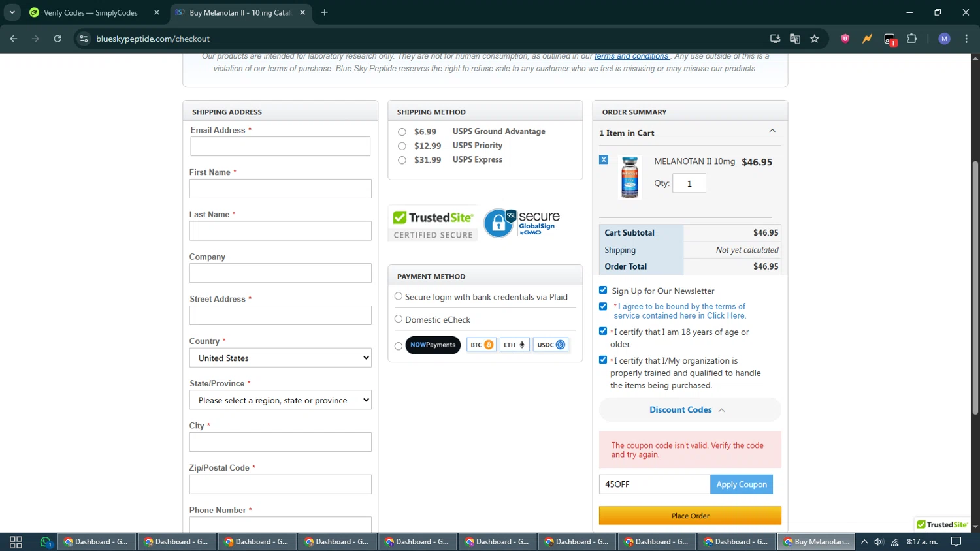Viewport: 980px width, 551px height.
Task: Toggle terms of service agreement checkbox
Action: click(603, 306)
